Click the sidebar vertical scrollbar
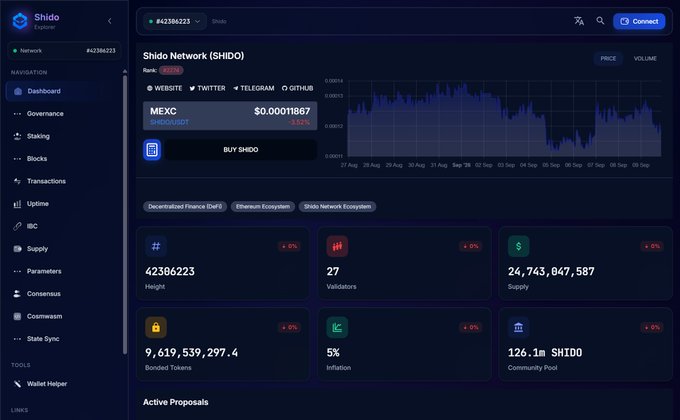Viewport: 680px width, 420px height. coord(125,215)
